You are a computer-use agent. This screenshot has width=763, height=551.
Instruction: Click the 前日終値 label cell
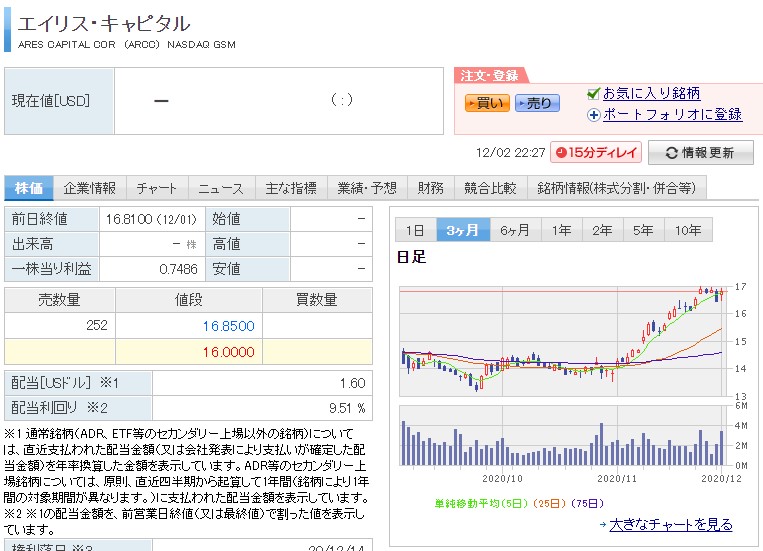[52, 219]
